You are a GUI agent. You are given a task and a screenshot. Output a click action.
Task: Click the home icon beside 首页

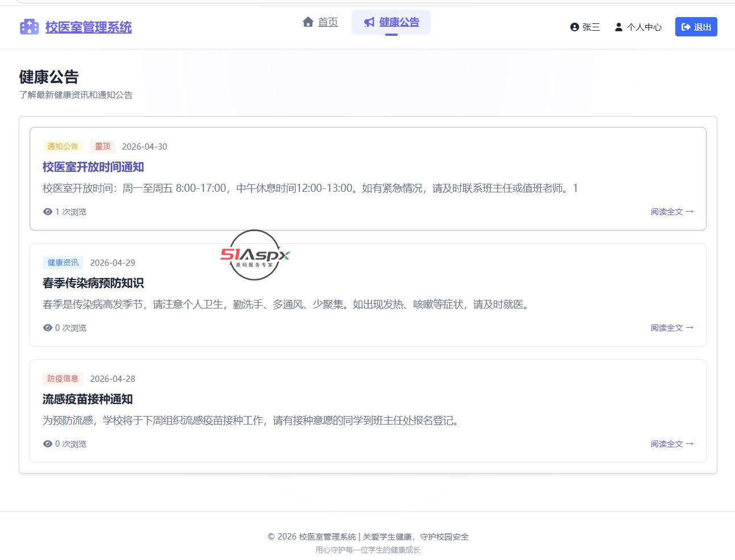click(x=308, y=22)
